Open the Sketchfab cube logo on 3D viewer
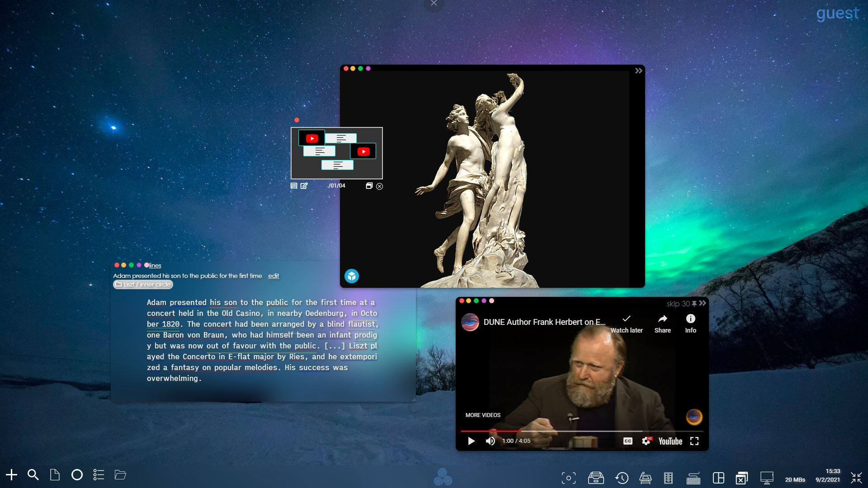The height and width of the screenshot is (488, 868). pyautogui.click(x=352, y=276)
